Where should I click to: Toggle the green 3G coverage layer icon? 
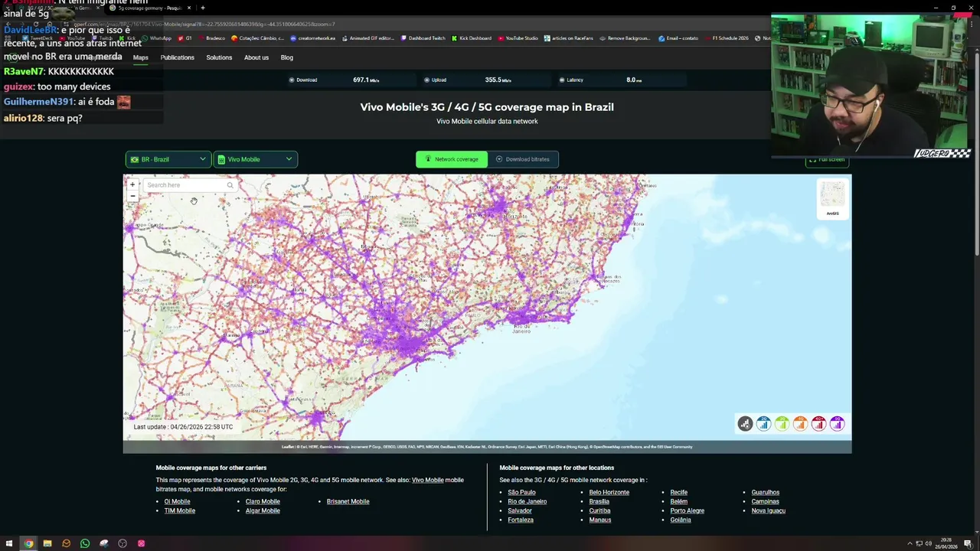(x=782, y=423)
